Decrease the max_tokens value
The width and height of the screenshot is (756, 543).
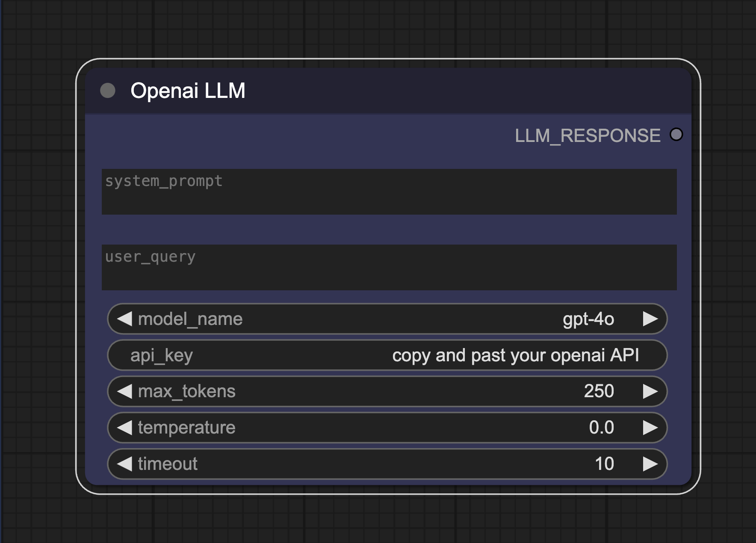click(x=124, y=391)
